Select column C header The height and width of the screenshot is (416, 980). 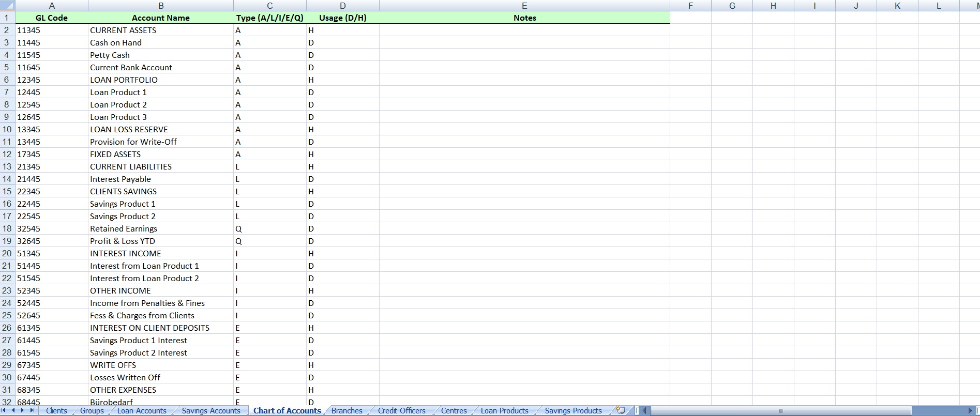point(269,6)
